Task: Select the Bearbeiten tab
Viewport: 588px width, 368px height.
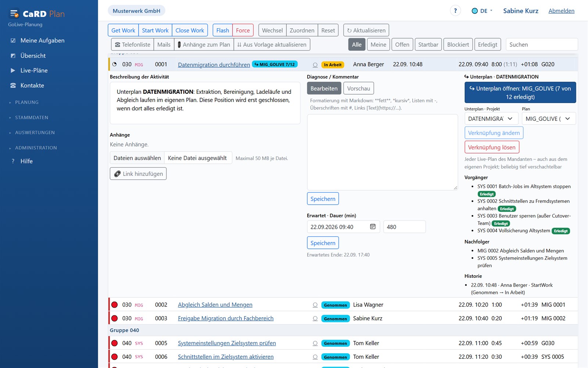Action: click(324, 88)
